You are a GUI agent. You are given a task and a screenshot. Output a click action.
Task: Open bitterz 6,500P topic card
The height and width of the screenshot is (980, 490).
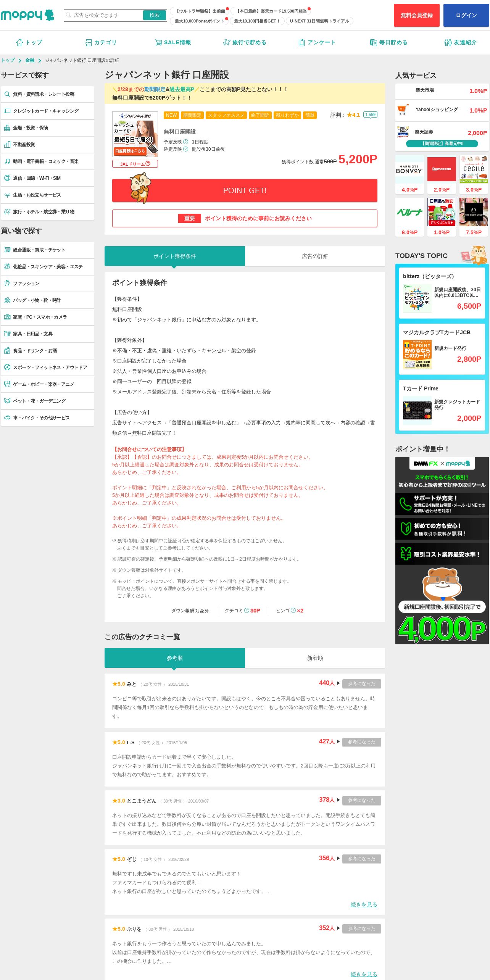pyautogui.click(x=442, y=293)
